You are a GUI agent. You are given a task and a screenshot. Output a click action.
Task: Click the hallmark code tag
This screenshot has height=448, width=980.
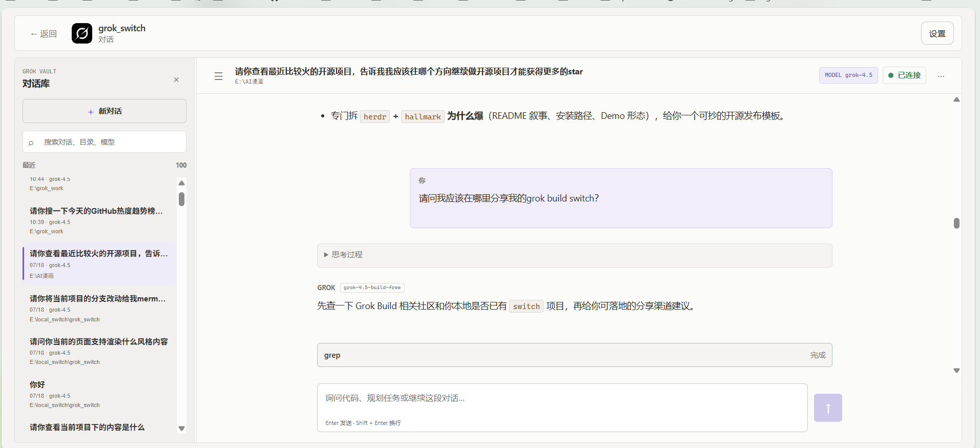tap(423, 117)
